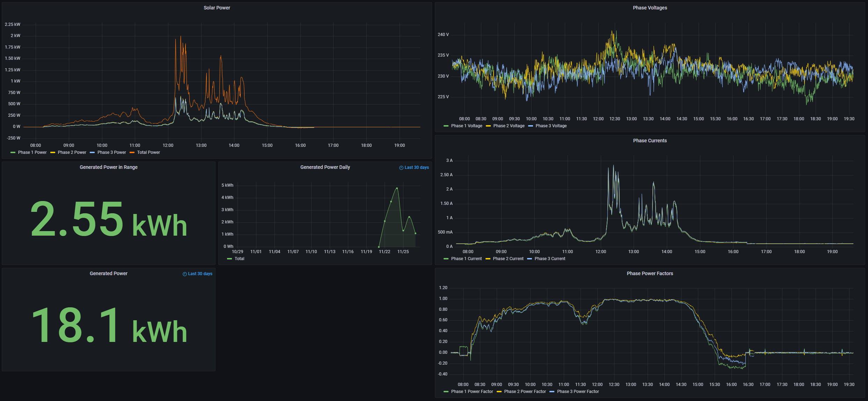The height and width of the screenshot is (401, 868).
Task: Toggle Phase 3 Current series visibility
Action: click(549, 259)
